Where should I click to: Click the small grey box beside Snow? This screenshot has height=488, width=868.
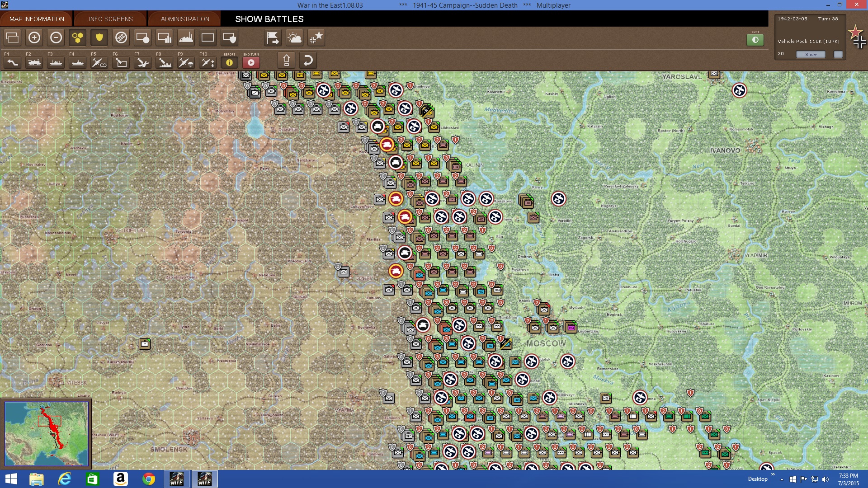[x=838, y=54]
